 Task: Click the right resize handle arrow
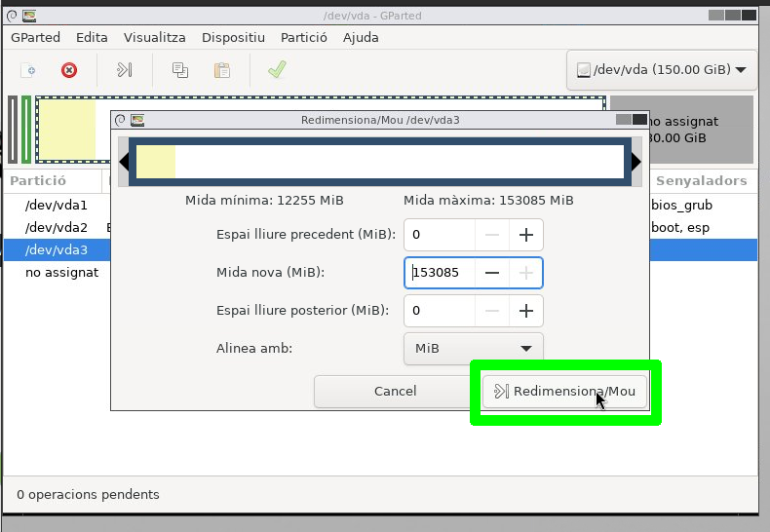[x=636, y=162]
